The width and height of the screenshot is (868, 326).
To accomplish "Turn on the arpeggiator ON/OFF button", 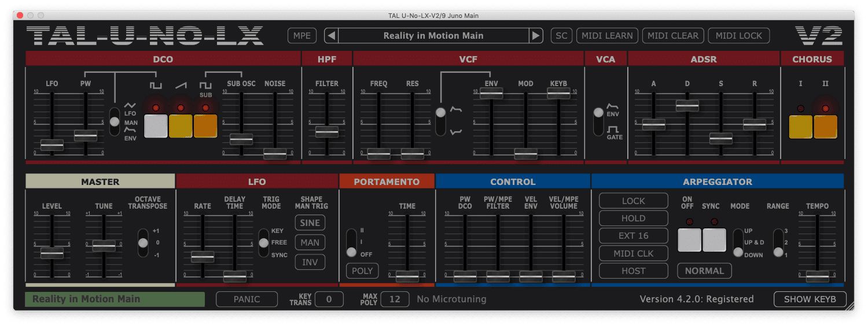I will coord(689,239).
